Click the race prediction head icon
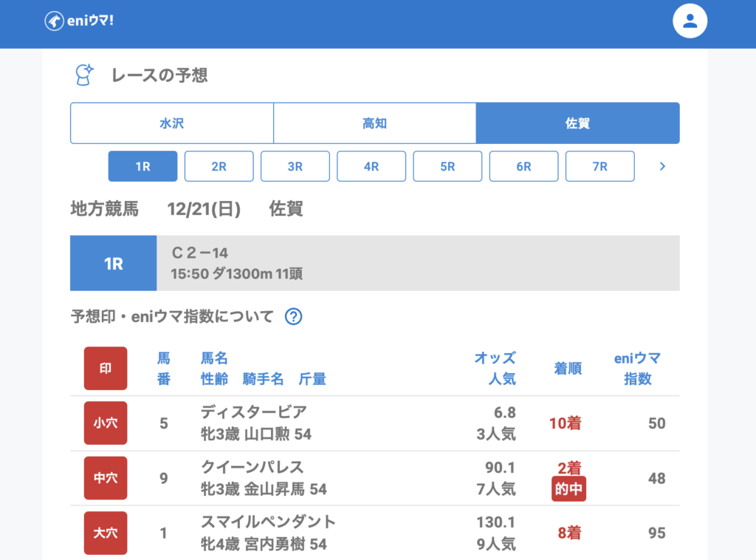 pyautogui.click(x=84, y=75)
